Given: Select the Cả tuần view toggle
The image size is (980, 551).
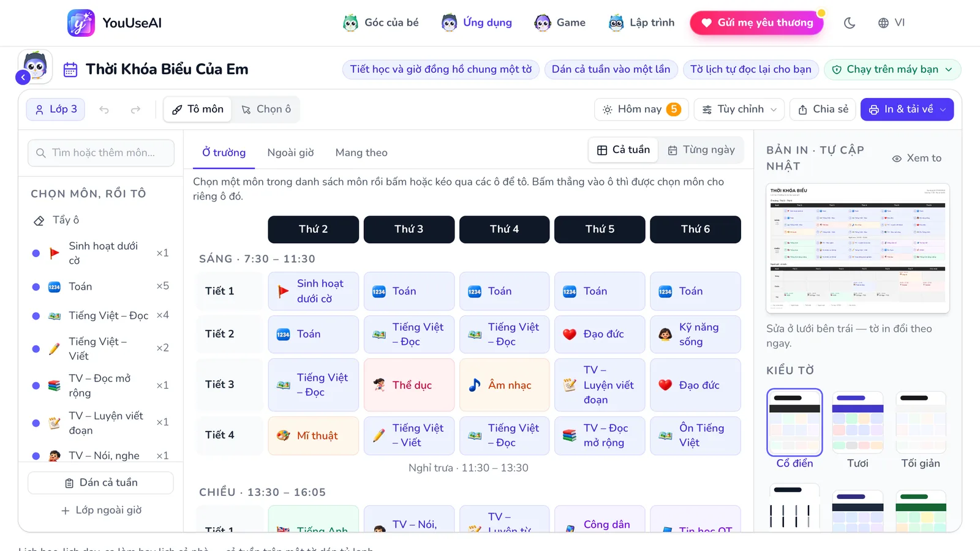Looking at the screenshot, I should tap(624, 150).
